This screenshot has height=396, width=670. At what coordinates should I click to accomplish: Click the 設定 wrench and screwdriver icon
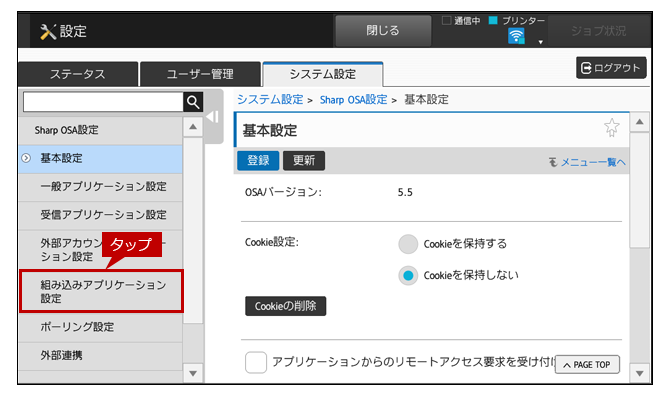[48, 32]
